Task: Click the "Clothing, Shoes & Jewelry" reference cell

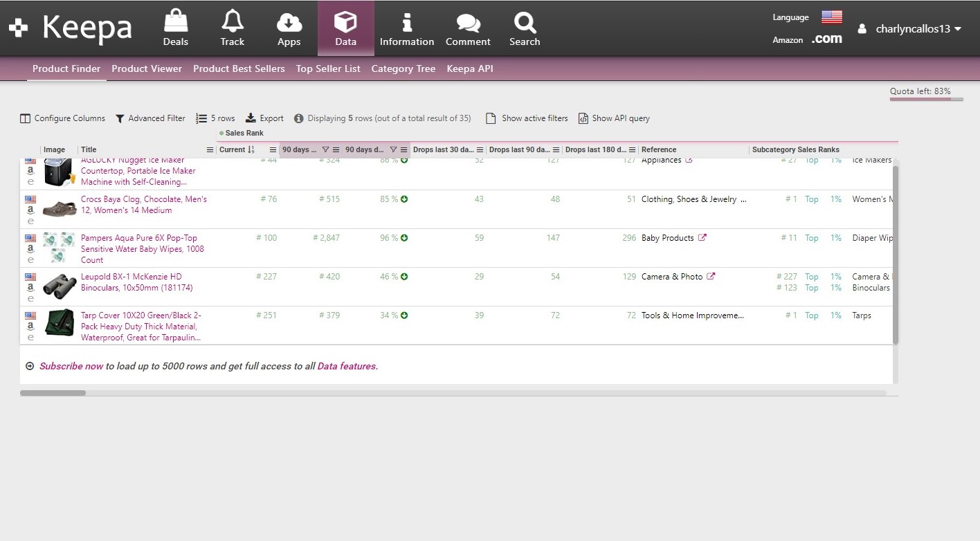Action: 693,199
